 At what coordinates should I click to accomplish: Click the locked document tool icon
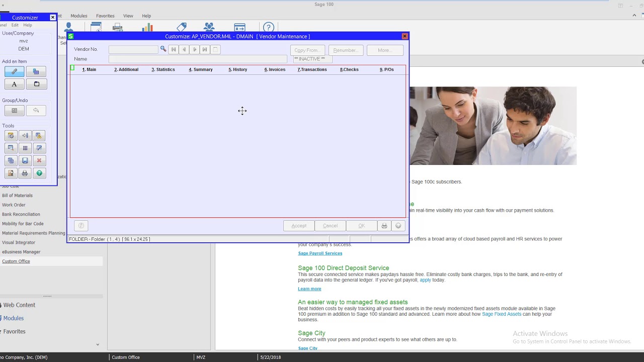click(11, 173)
